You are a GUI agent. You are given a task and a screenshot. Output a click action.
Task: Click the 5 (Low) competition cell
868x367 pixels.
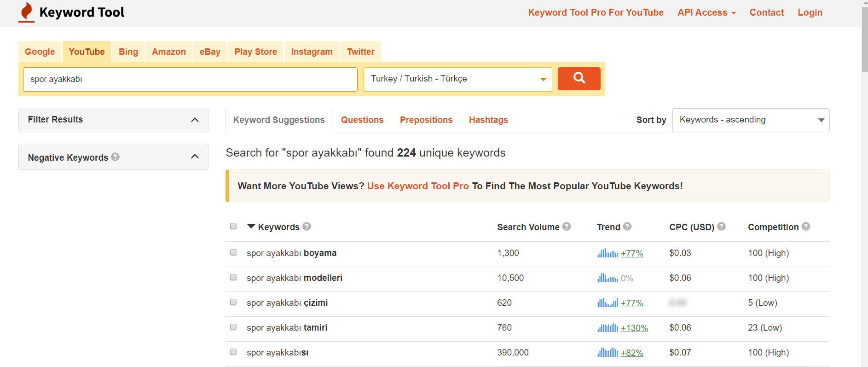(763, 303)
